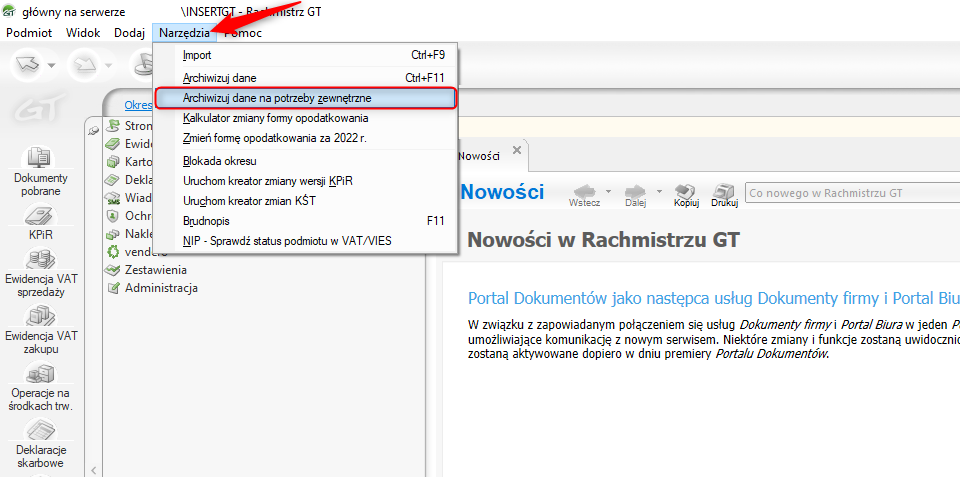
Task: Click the Nowości w Rachmistrzu GT heading
Action: point(603,239)
